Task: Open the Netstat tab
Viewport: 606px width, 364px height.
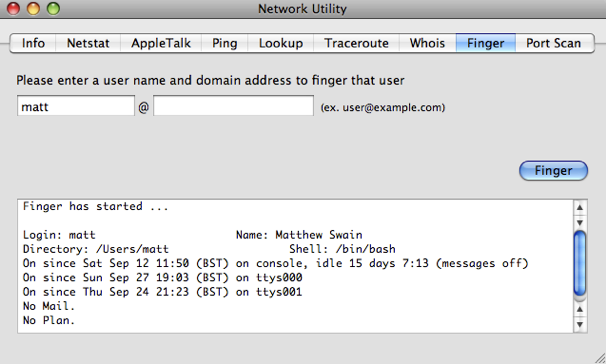Action: pos(88,43)
